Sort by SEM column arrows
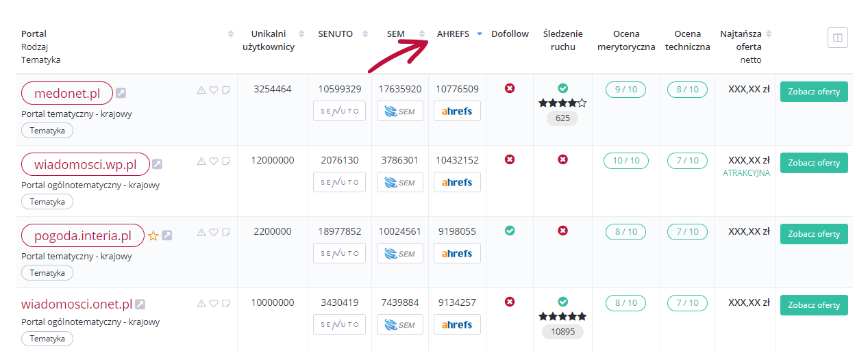868x351 pixels. point(423,34)
